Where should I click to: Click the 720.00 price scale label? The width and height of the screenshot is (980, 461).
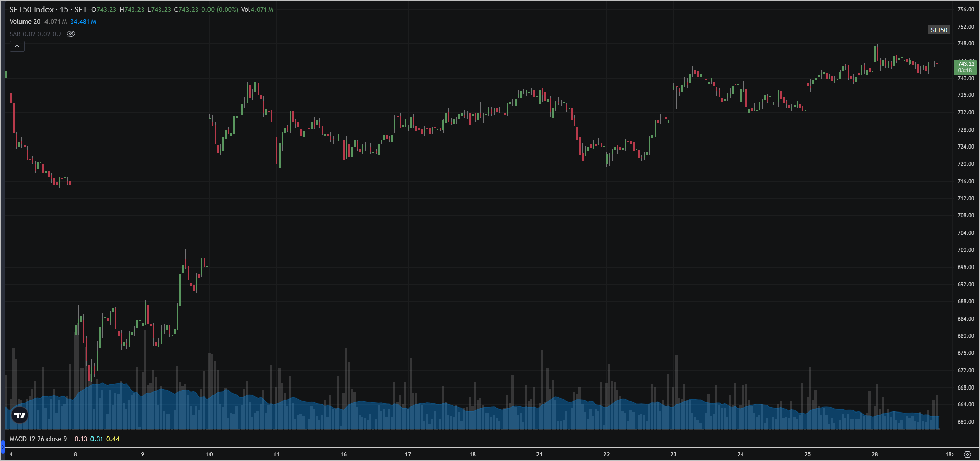[x=966, y=164]
